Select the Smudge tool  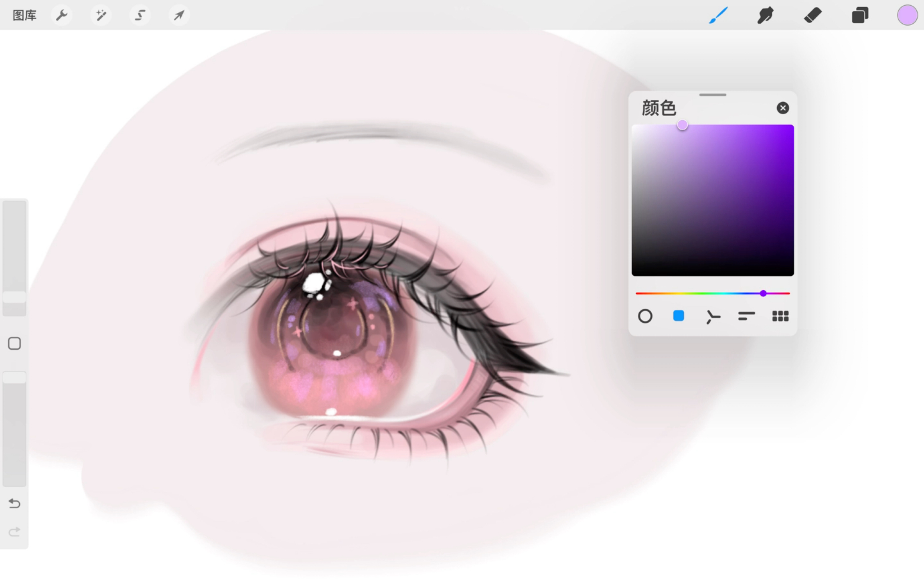pos(765,15)
